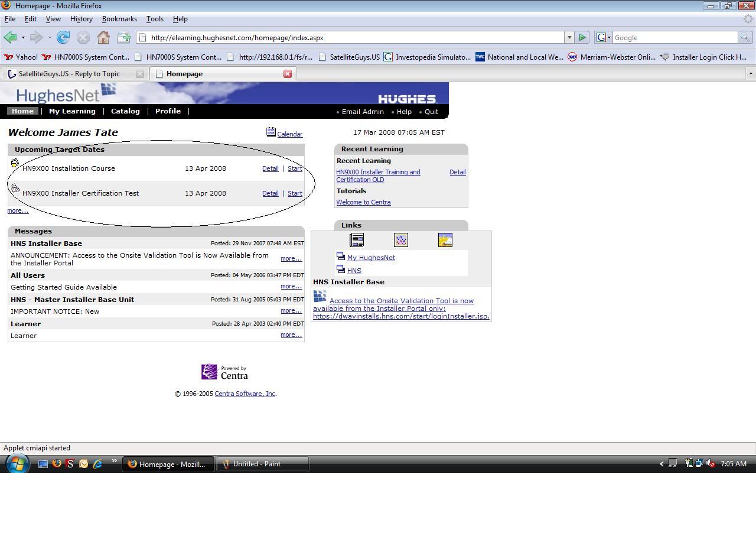Click the Stop loading icon
The height and width of the screenshot is (539, 756).
pos(83,37)
